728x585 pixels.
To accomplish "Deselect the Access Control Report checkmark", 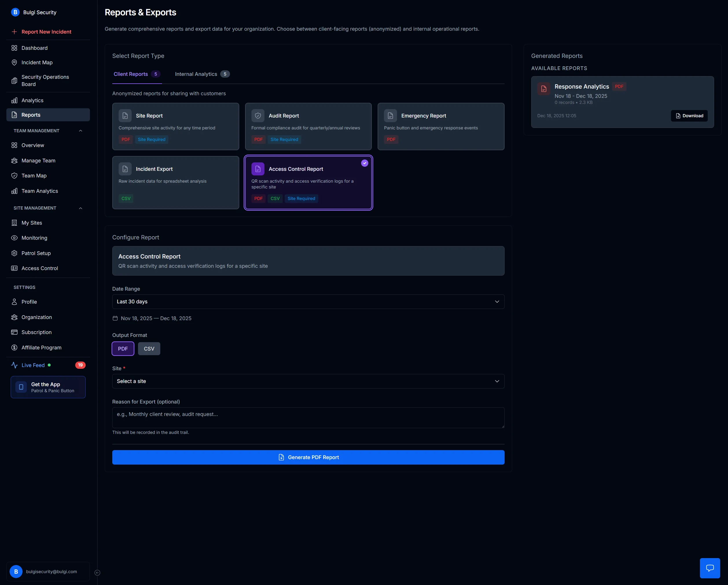I will (364, 163).
